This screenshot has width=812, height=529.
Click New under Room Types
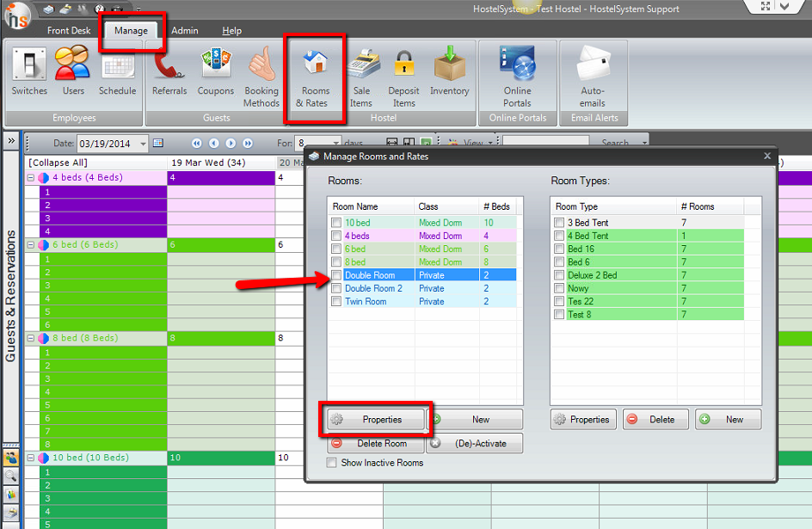[x=728, y=419]
